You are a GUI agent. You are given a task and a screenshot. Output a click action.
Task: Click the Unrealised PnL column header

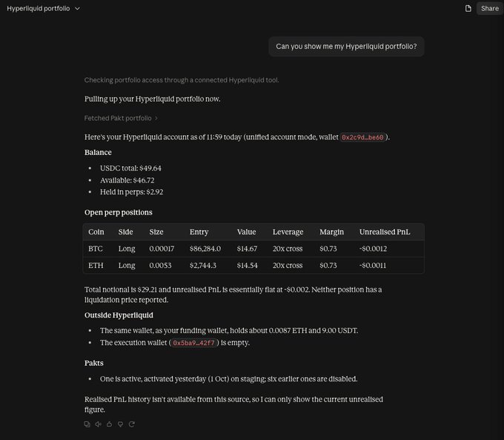385,232
